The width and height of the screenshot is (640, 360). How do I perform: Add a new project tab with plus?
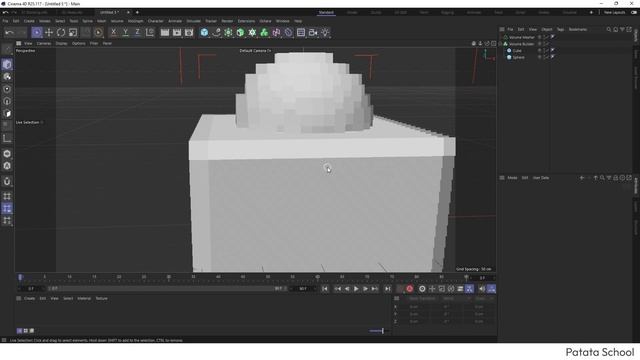137,13
